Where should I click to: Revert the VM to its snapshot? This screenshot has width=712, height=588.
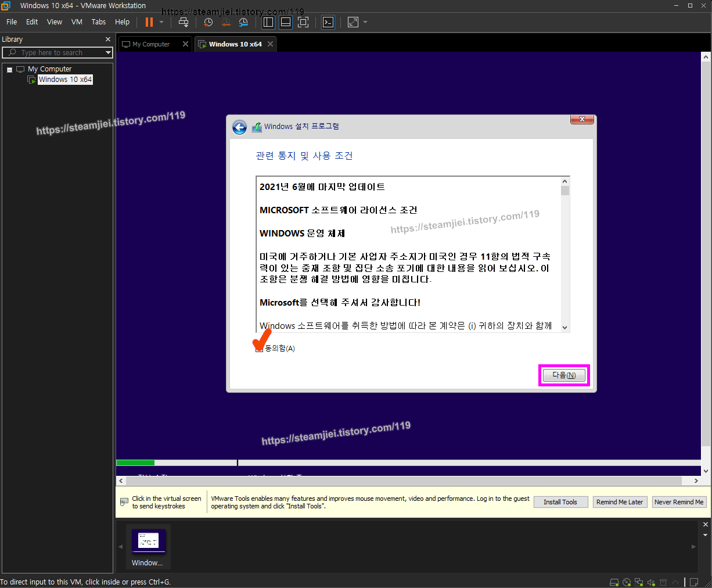(x=226, y=22)
